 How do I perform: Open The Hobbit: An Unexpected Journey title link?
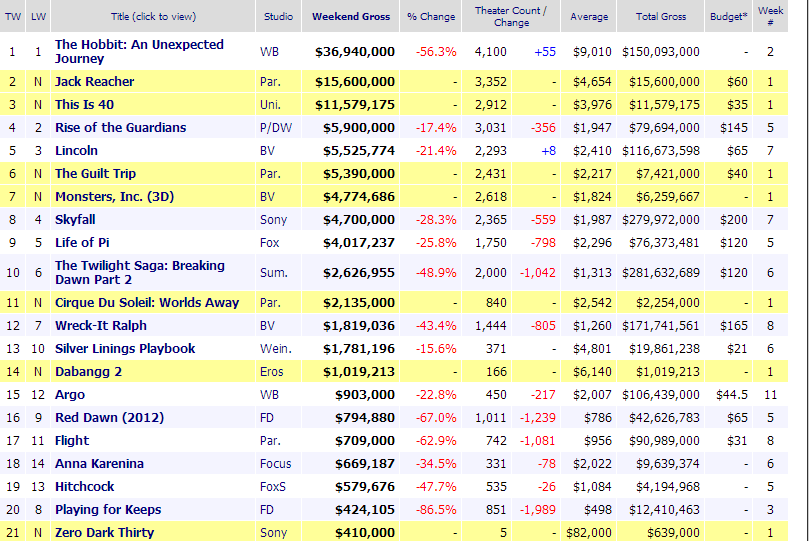coord(139,52)
